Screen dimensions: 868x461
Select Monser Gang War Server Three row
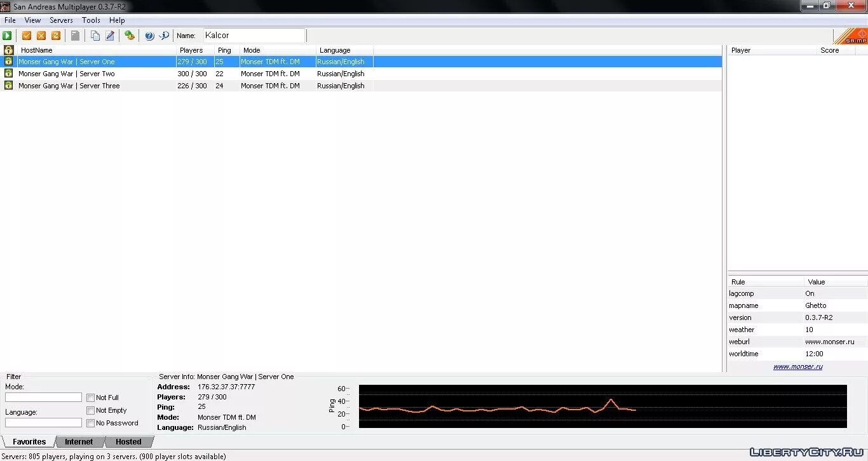point(362,86)
